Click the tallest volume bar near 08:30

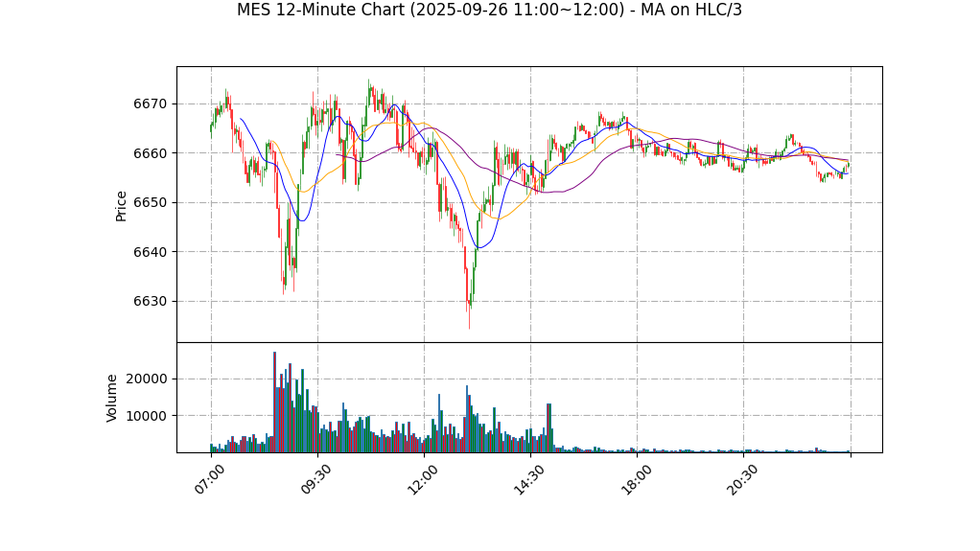(274, 402)
